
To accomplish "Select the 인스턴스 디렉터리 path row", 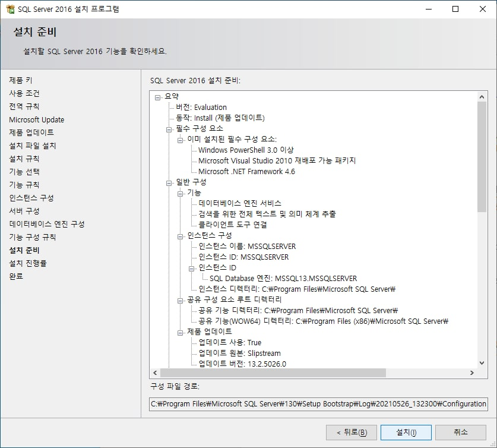I will (x=297, y=289).
